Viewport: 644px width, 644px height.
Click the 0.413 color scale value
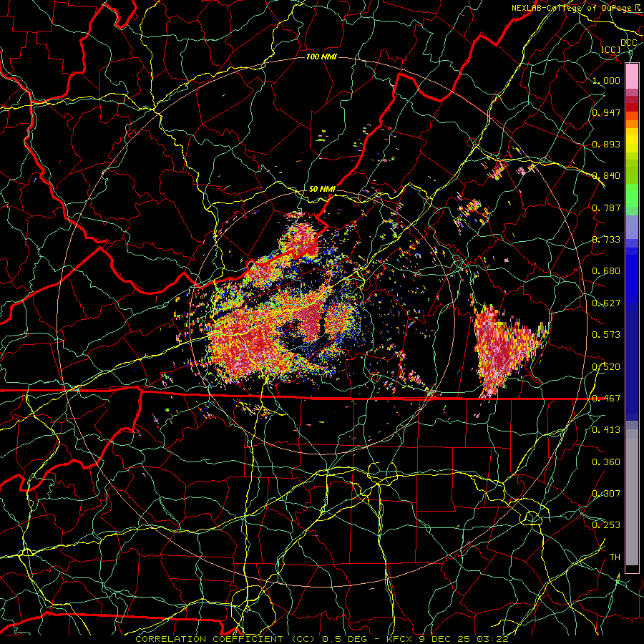point(606,430)
